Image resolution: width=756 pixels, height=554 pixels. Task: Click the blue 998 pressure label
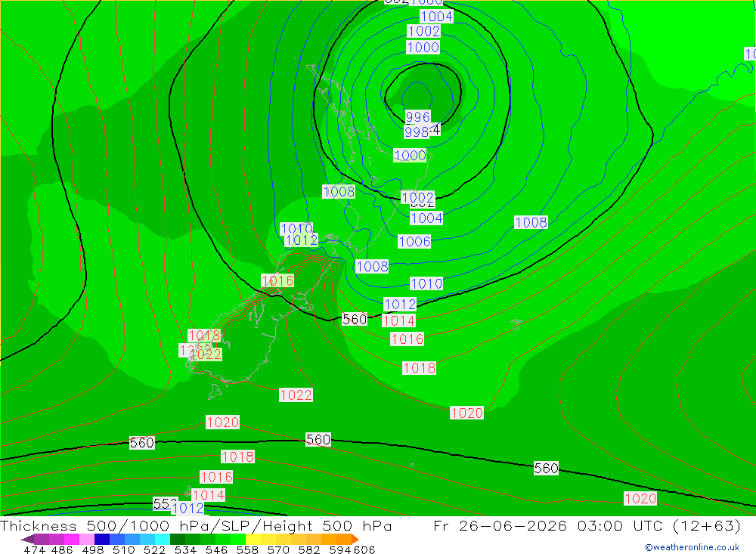tap(416, 132)
